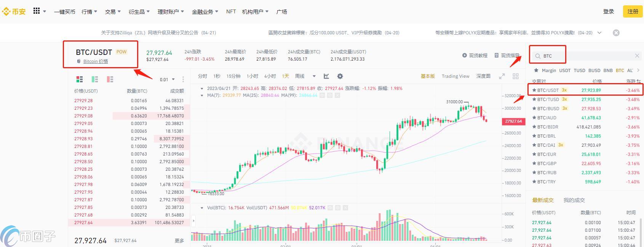Click the yellow 注册 button

[633, 11]
